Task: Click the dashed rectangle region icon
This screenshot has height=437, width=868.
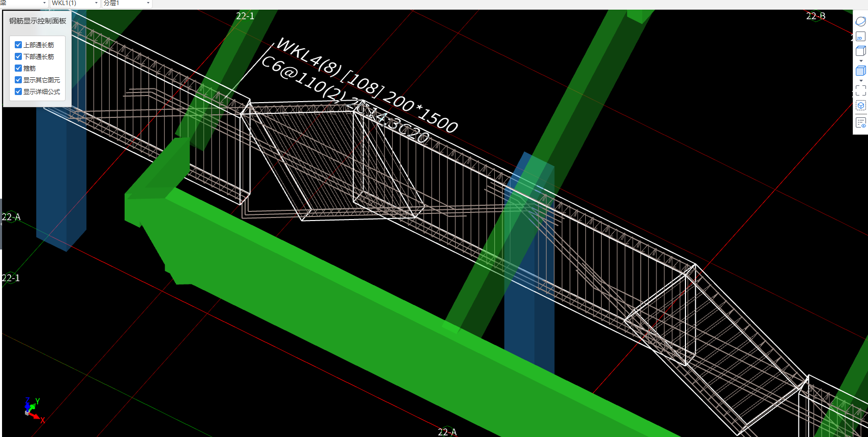Action: pyautogui.click(x=860, y=90)
